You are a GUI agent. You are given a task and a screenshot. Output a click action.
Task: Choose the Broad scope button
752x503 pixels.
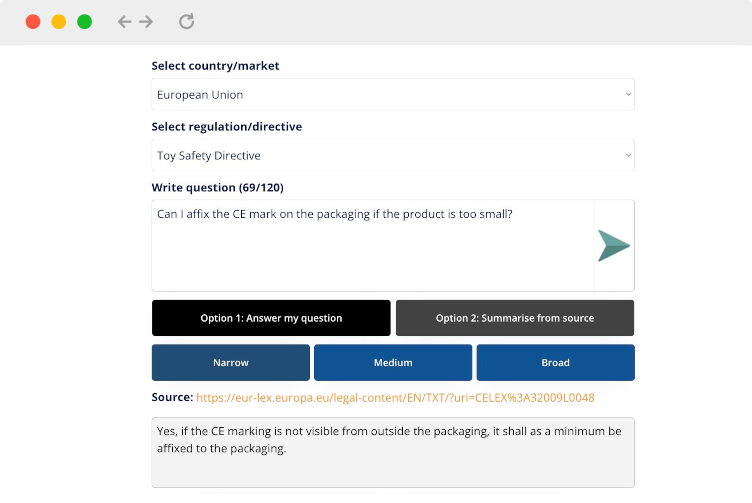tap(555, 363)
